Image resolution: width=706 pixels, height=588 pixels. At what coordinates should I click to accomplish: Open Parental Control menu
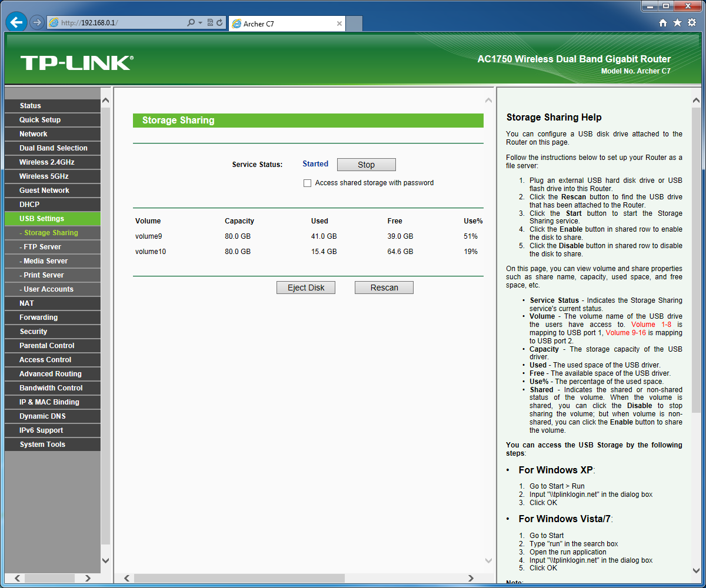[x=52, y=346]
